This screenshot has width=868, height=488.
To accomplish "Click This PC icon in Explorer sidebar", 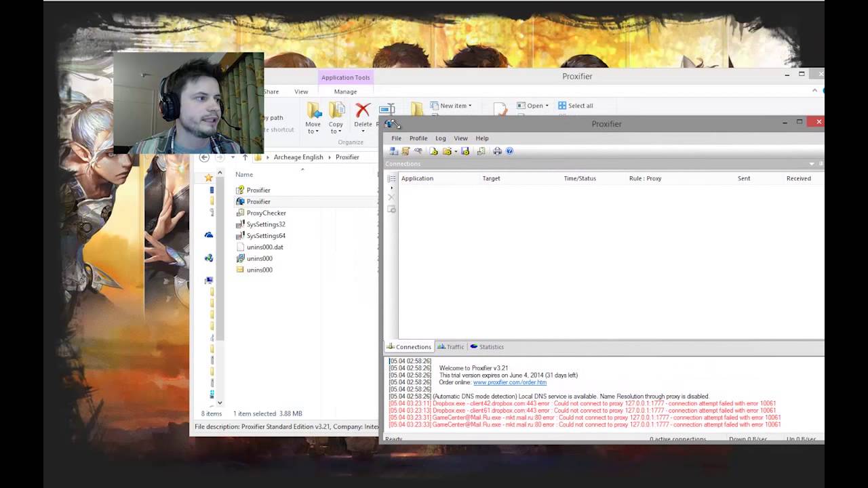I will [x=209, y=280].
